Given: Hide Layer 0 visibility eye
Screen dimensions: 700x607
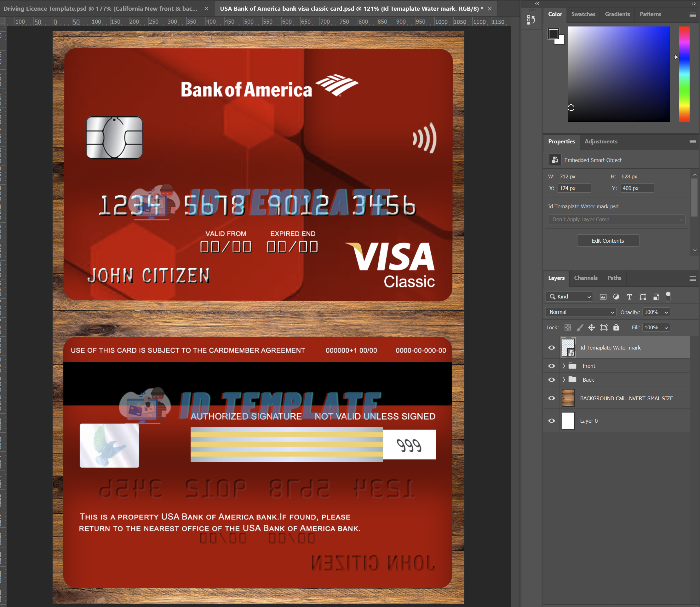Looking at the screenshot, I should click(551, 421).
